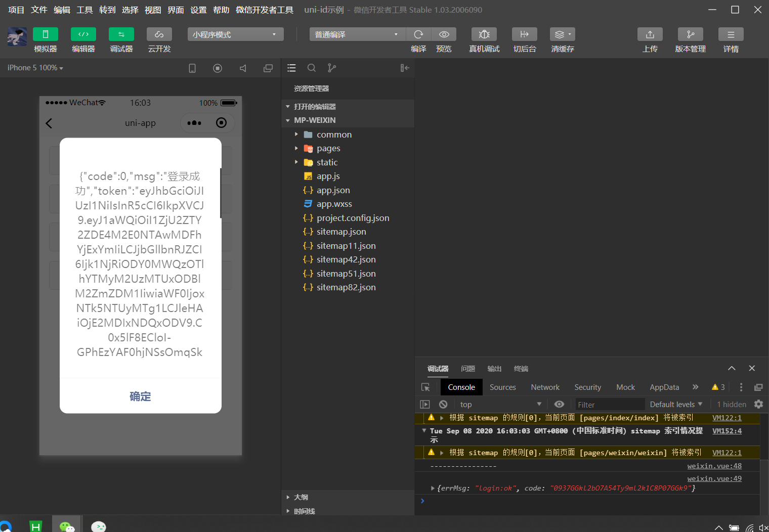This screenshot has width=769, height=532.
Task: Open the clear cache (清缓存) dropdown
Action: pyautogui.click(x=563, y=34)
